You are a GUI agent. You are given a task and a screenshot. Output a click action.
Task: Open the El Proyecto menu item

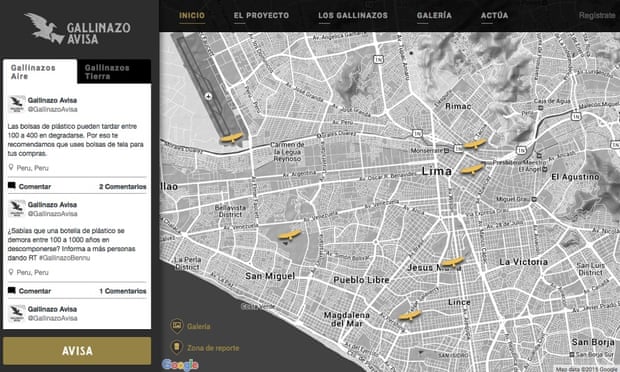click(261, 15)
